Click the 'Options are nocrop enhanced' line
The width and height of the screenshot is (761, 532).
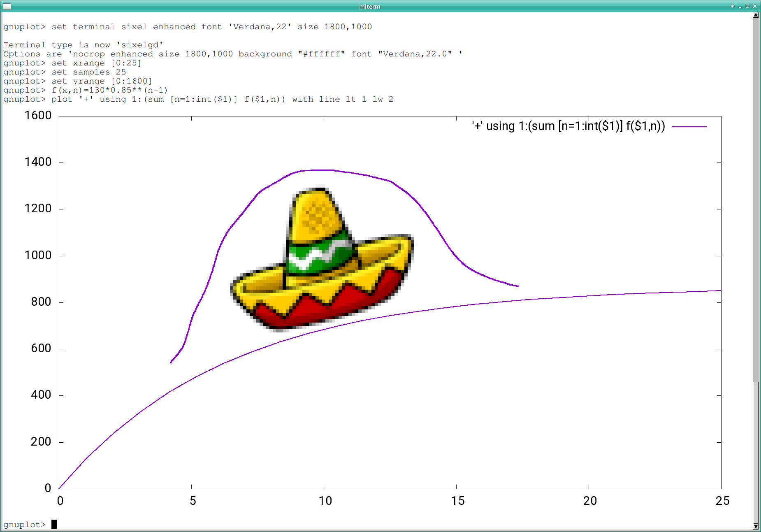point(233,54)
